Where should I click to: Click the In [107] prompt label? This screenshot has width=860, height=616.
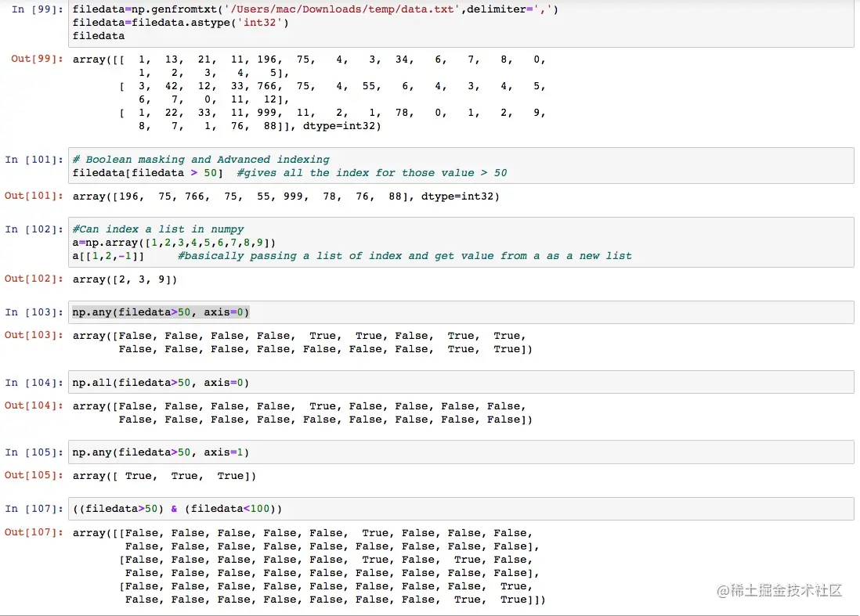34,509
